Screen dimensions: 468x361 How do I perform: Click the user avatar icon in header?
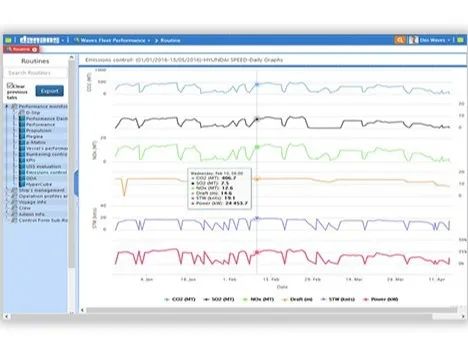(413, 40)
